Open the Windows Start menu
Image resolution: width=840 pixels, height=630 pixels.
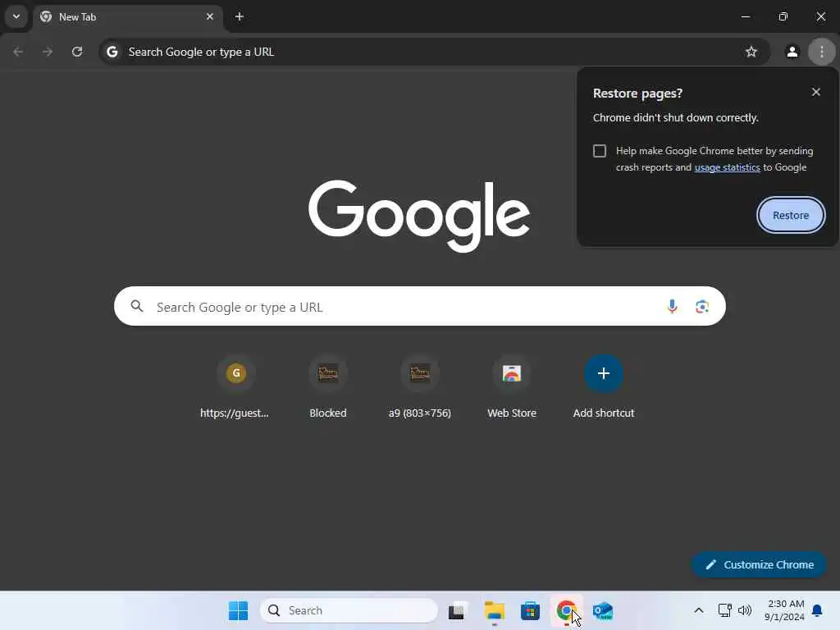point(238,610)
